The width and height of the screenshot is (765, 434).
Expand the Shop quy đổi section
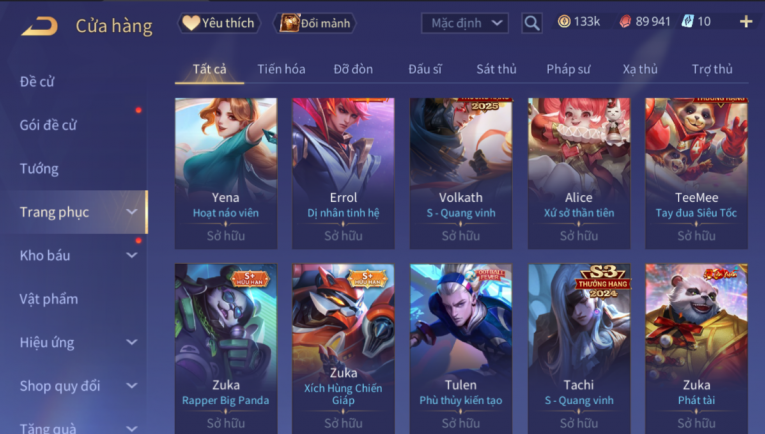pyautogui.click(x=132, y=386)
